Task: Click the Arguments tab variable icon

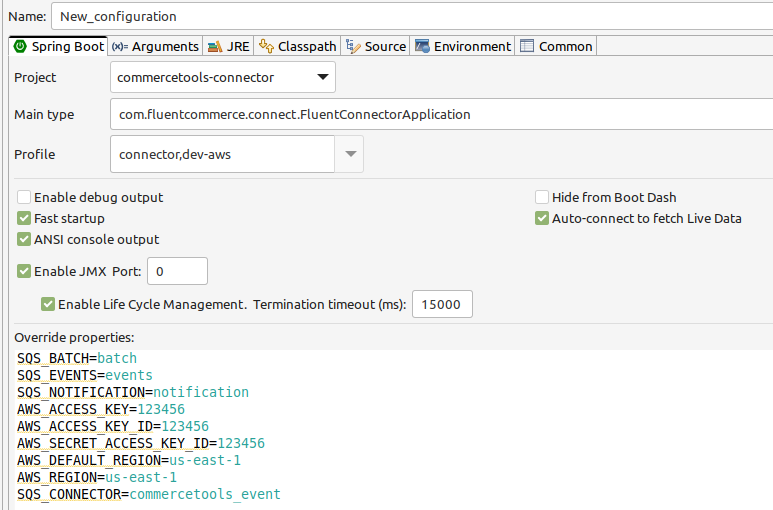Action: point(119,46)
